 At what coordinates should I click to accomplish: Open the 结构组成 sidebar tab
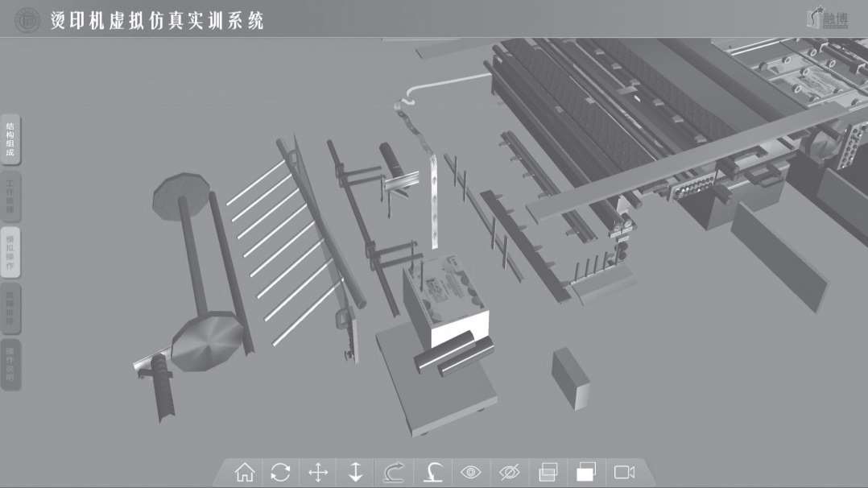tap(10, 140)
